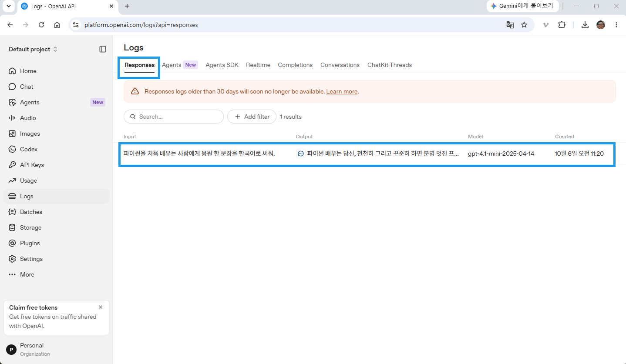Open the Chrome three-dot menu
This screenshot has height=364, width=626.
point(616,25)
